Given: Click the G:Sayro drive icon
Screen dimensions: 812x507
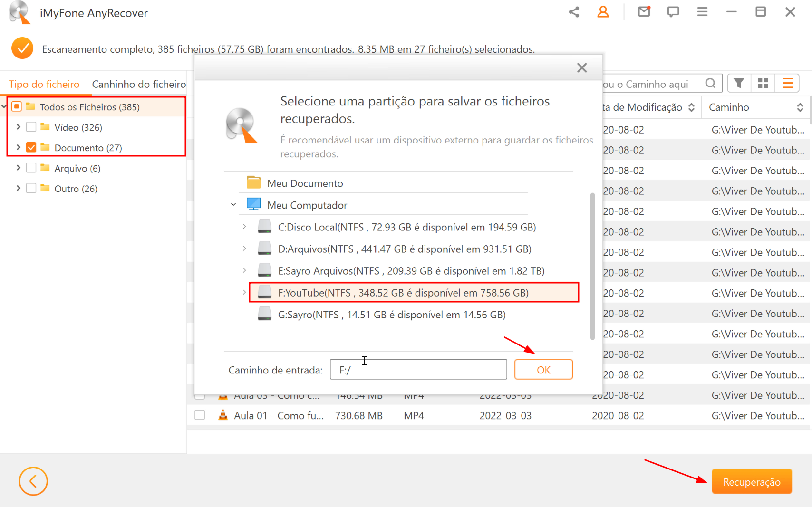Looking at the screenshot, I should coord(264,314).
